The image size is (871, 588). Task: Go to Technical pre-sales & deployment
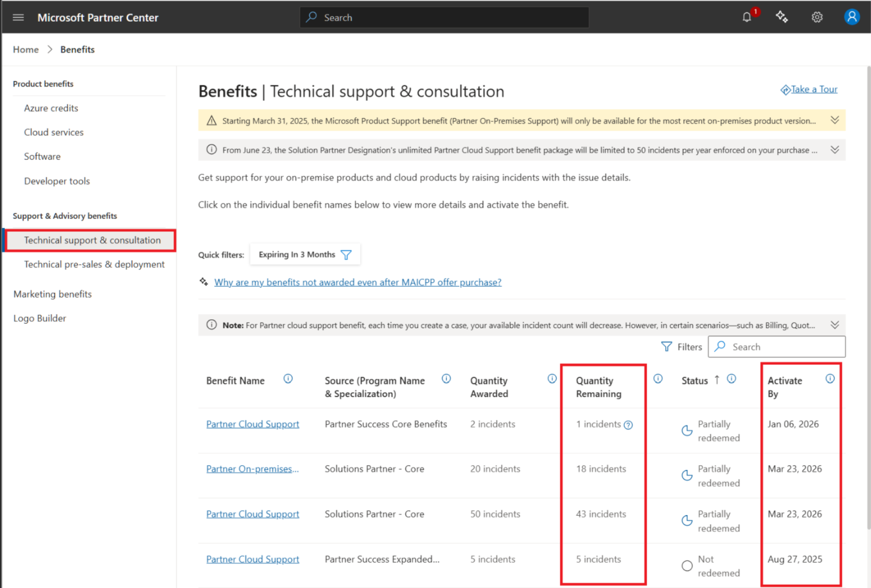94,264
